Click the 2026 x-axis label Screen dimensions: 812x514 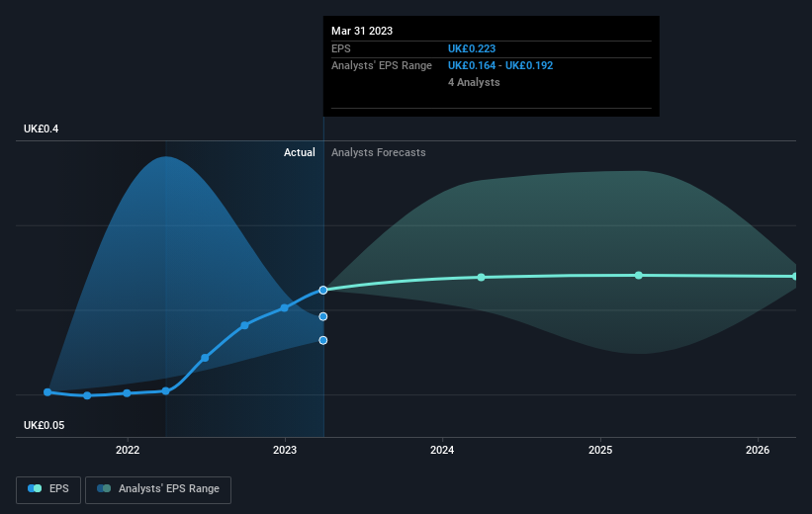(758, 450)
